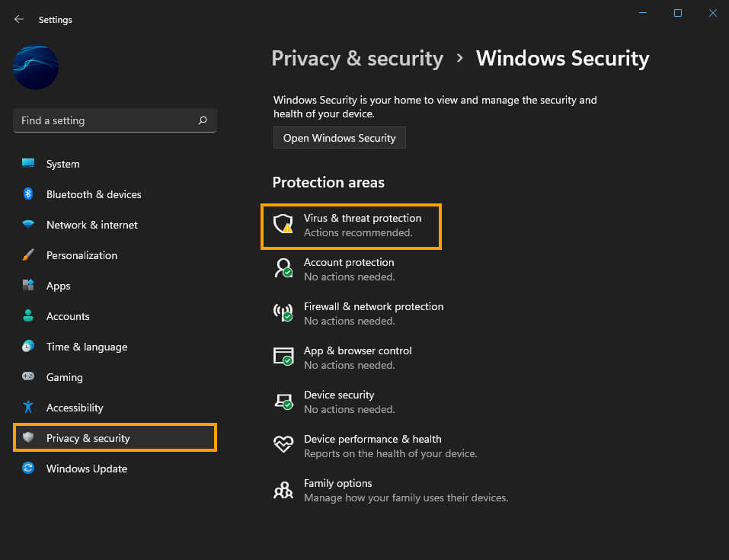The width and height of the screenshot is (729, 560).
Task: Click the Wi-Fi Network icon
Action: (28, 225)
